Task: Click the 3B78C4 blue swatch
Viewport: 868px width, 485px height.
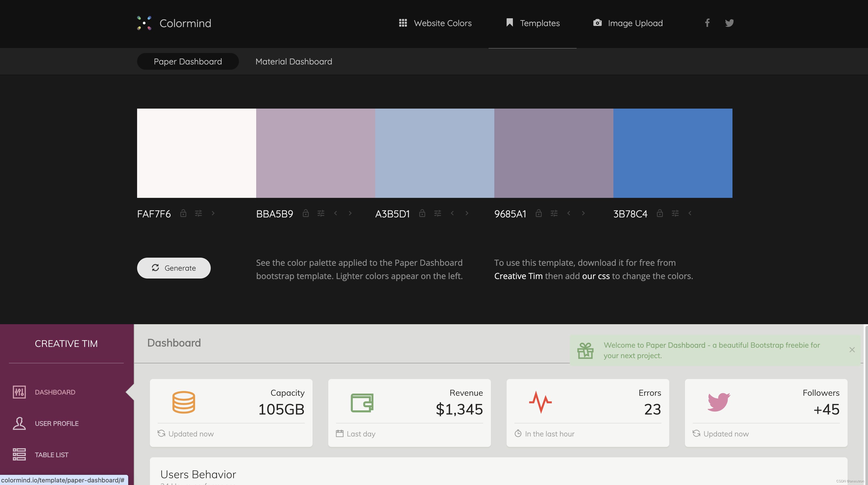Action: pyautogui.click(x=673, y=153)
